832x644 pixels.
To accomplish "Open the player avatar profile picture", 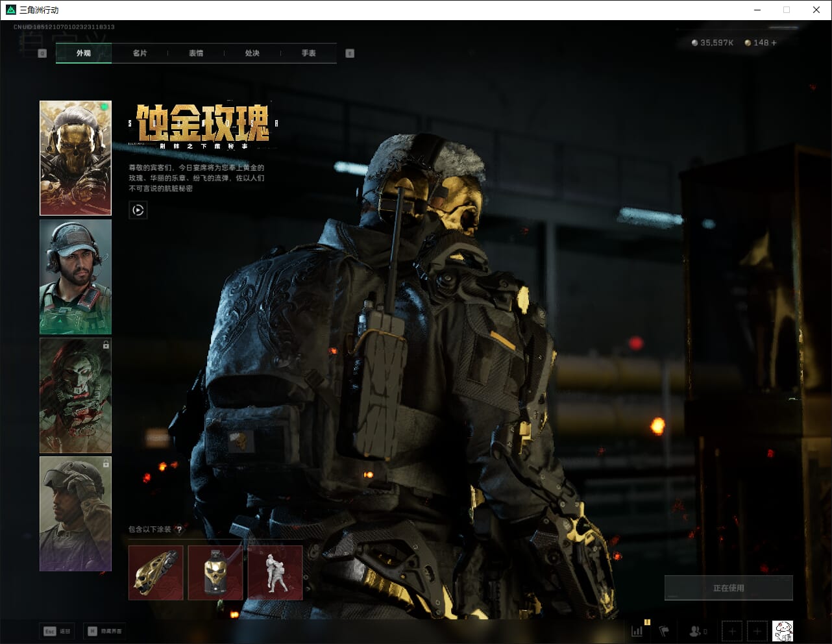I will 783,630.
